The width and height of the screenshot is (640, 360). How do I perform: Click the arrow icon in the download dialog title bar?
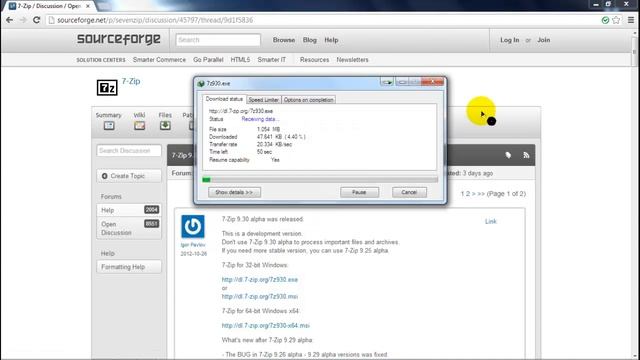point(387,82)
